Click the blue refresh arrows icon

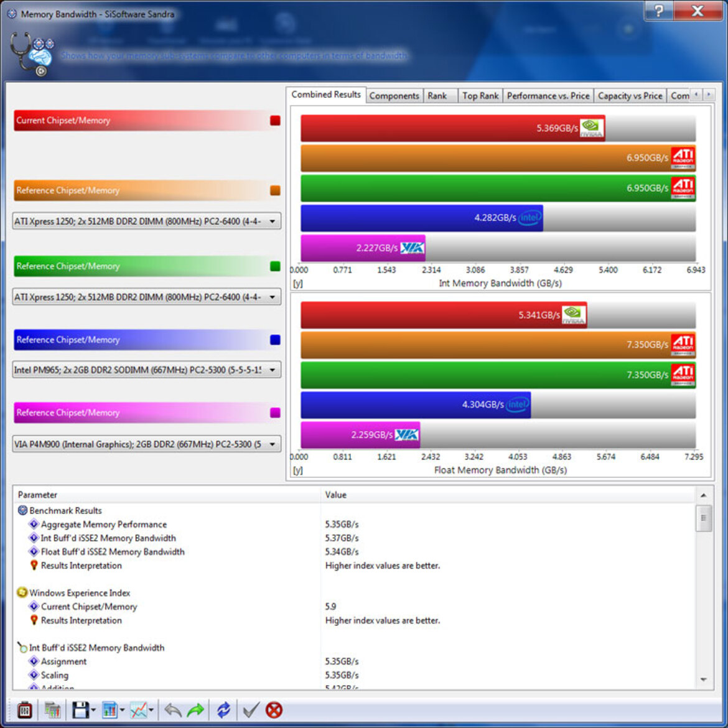[x=224, y=710]
